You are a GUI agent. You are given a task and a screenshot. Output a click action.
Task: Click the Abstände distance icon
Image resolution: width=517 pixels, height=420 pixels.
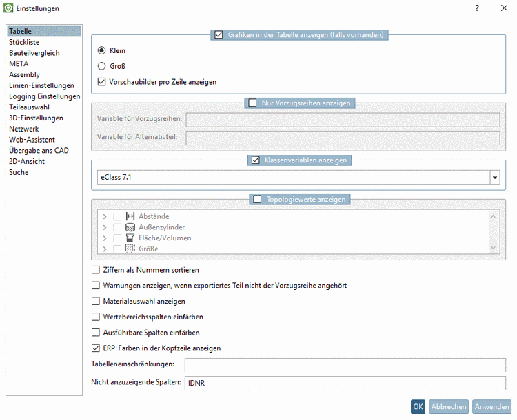click(130, 216)
